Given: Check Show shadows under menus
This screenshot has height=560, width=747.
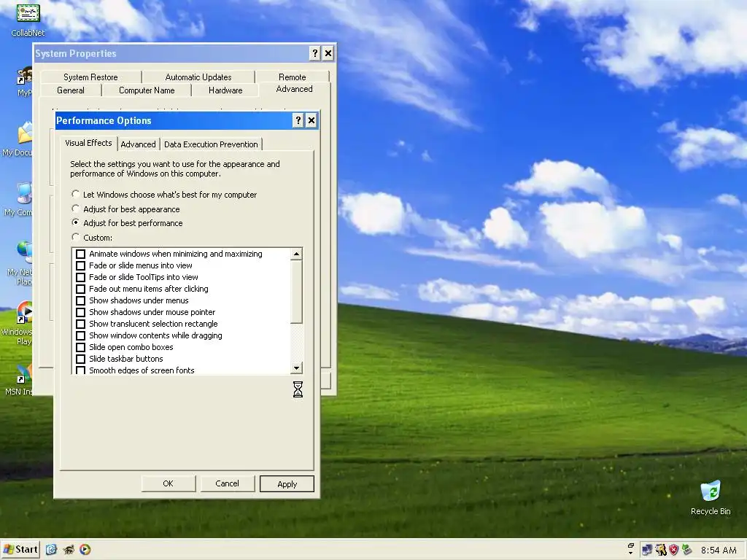Looking at the screenshot, I should coord(80,300).
